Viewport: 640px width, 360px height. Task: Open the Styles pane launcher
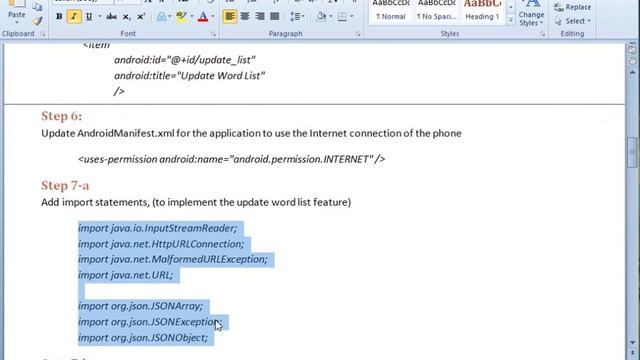tap(542, 34)
